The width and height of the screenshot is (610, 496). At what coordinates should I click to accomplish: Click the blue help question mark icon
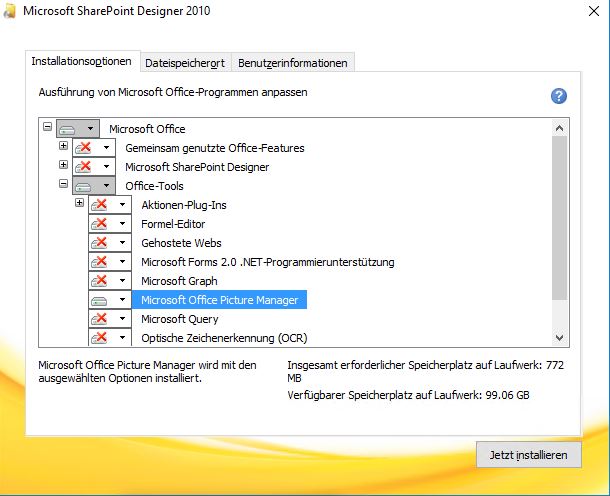[x=559, y=96]
